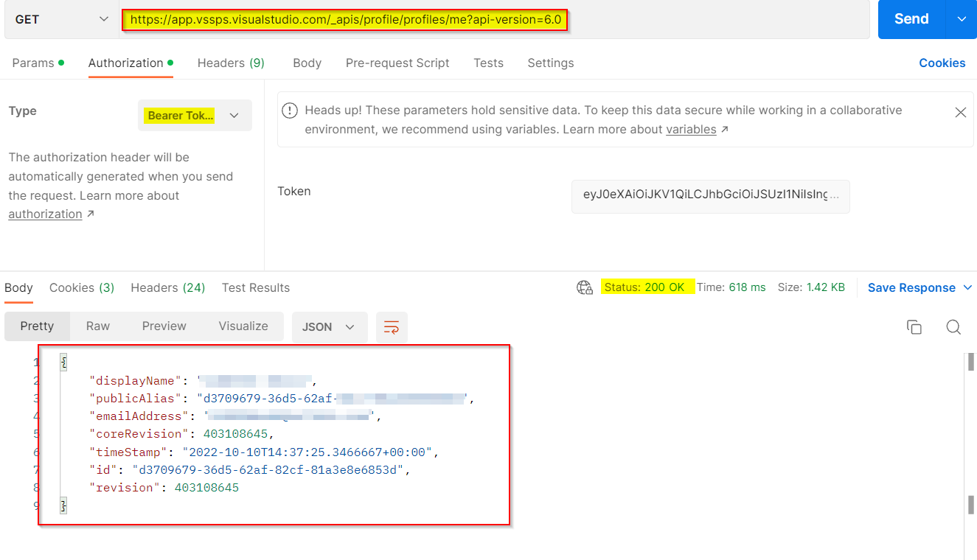The height and width of the screenshot is (560, 977).
Task: Click the coreRevision value 403108645
Action: [235, 434]
